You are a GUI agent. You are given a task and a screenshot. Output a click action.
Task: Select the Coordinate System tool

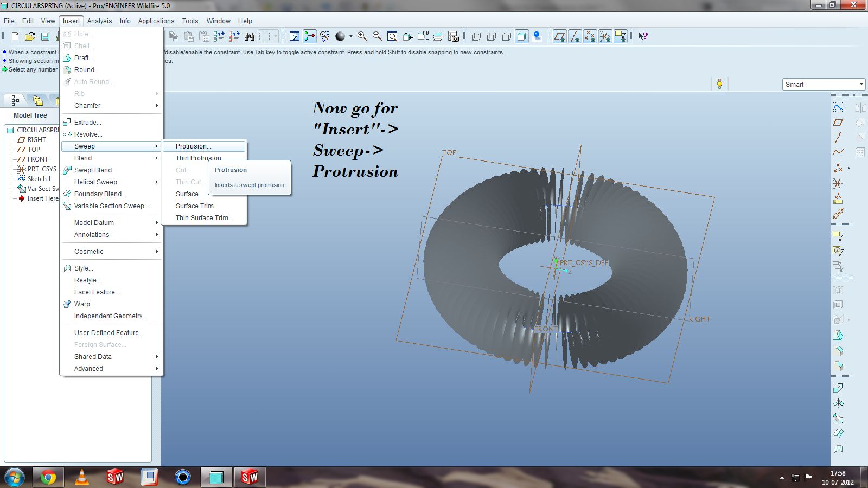[838, 183]
